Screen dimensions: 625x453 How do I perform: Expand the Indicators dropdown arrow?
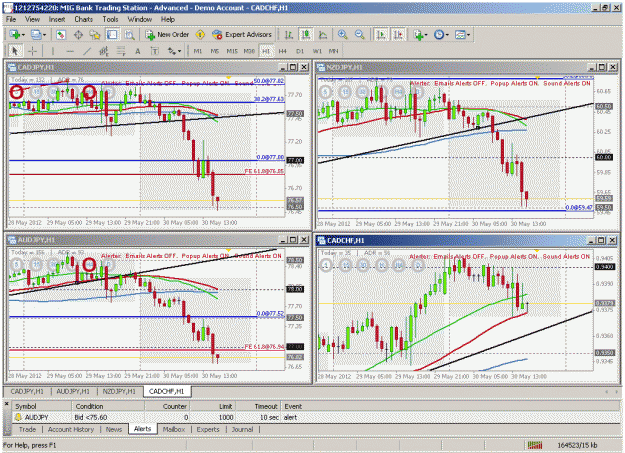click(426, 35)
